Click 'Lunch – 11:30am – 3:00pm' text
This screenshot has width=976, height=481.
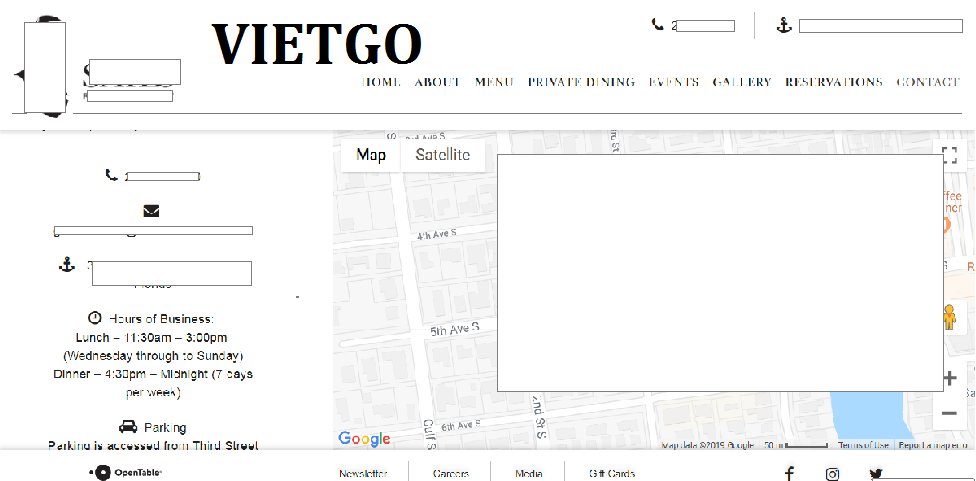151,338
